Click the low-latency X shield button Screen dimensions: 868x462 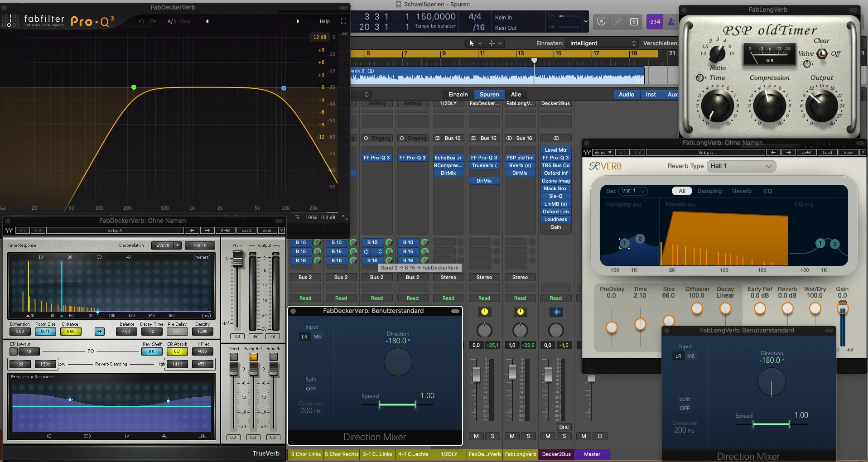point(601,21)
